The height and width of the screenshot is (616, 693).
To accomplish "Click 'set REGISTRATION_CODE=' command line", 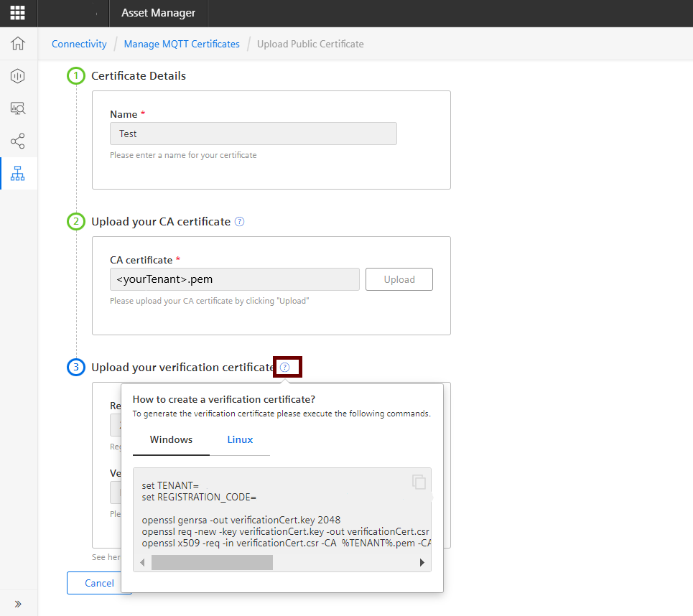I will point(199,497).
